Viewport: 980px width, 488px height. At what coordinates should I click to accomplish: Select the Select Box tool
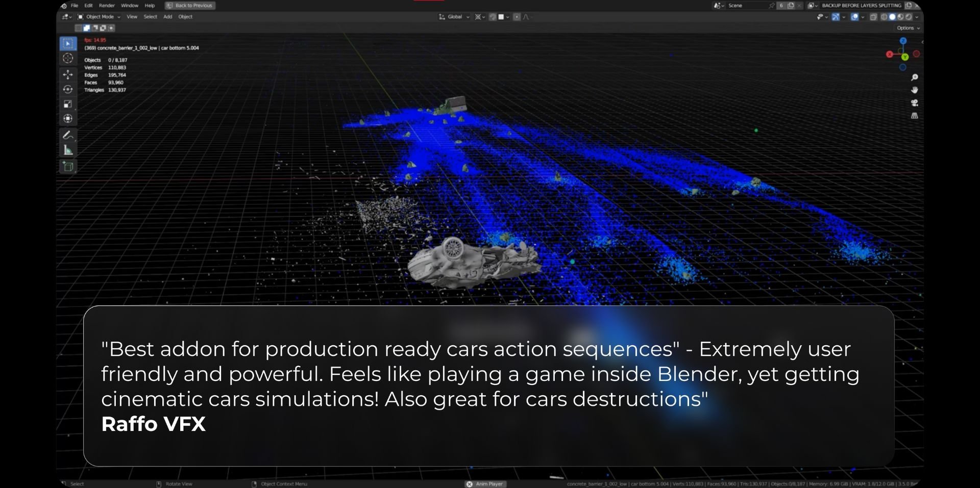68,43
